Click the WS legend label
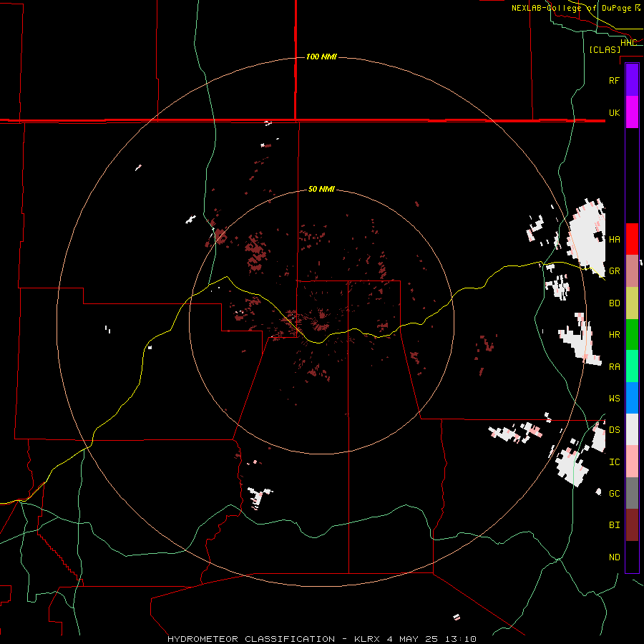 coord(614,399)
